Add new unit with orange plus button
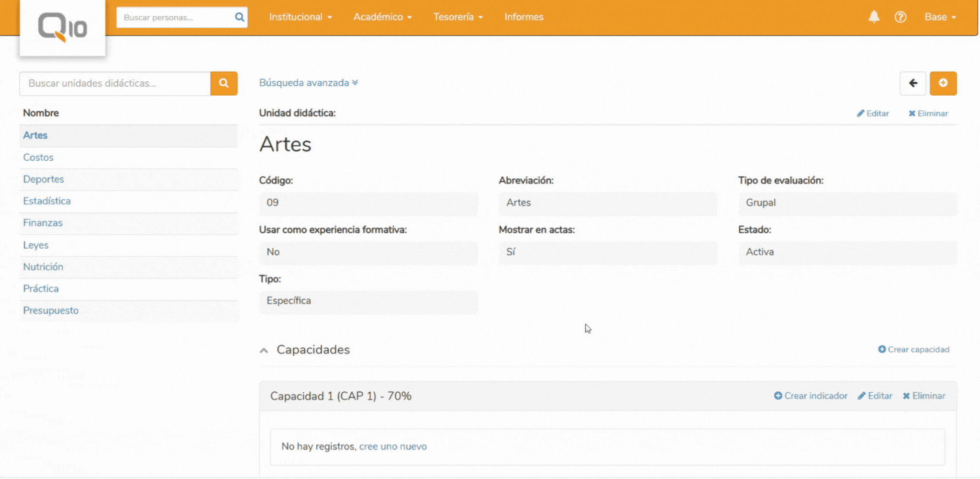Image resolution: width=980 pixels, height=479 pixels. coord(943,83)
